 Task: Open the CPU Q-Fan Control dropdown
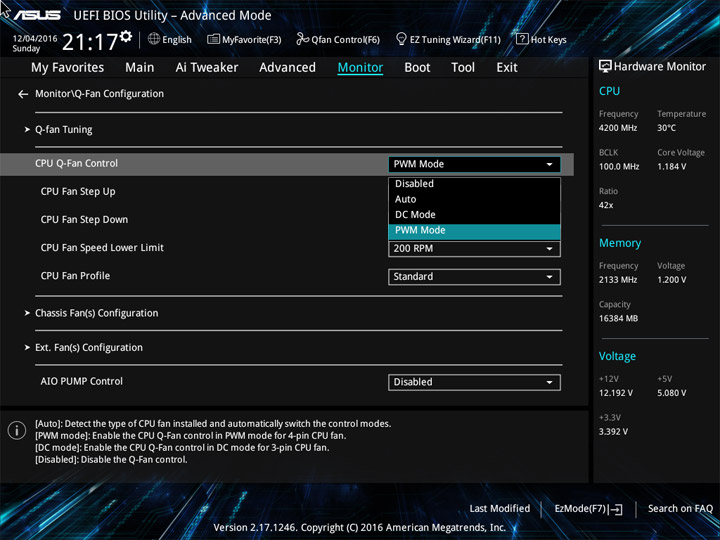click(474, 164)
